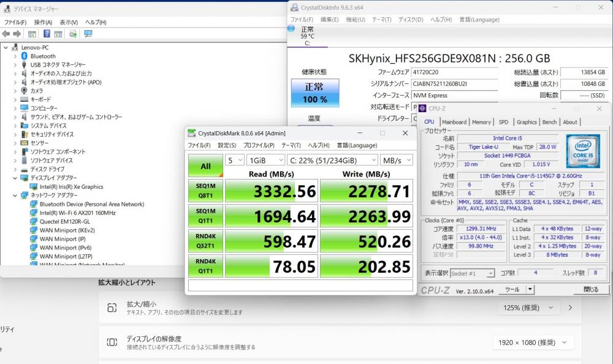Switch to the Graphics tab in CPU-Z
The image size is (613, 364).
527,122
